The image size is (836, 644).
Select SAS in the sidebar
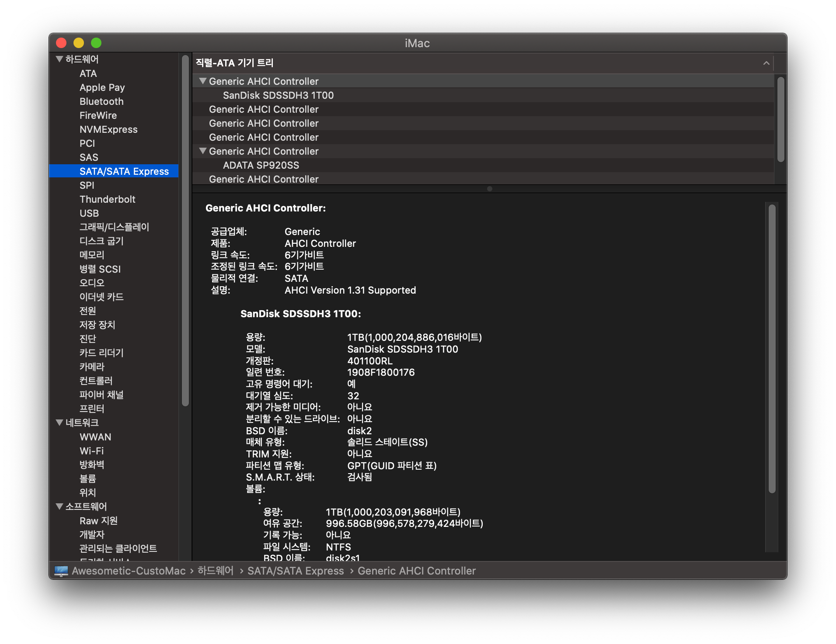pyautogui.click(x=89, y=157)
